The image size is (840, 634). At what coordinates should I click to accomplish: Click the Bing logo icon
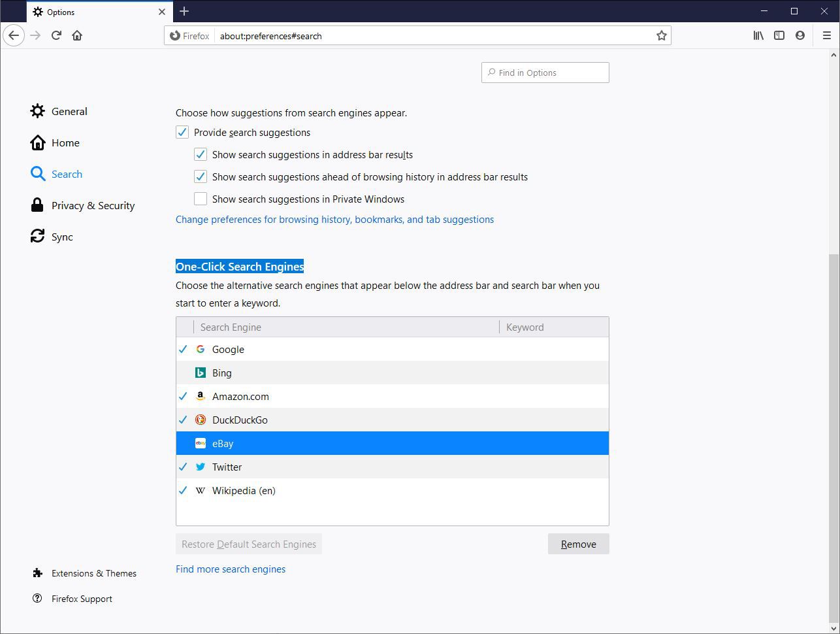coord(201,373)
